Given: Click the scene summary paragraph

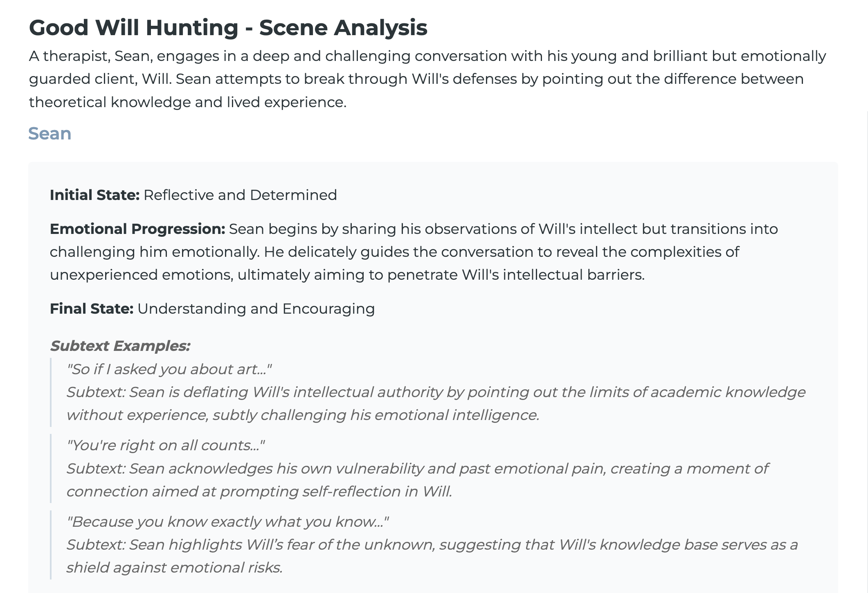Looking at the screenshot, I should [x=427, y=79].
